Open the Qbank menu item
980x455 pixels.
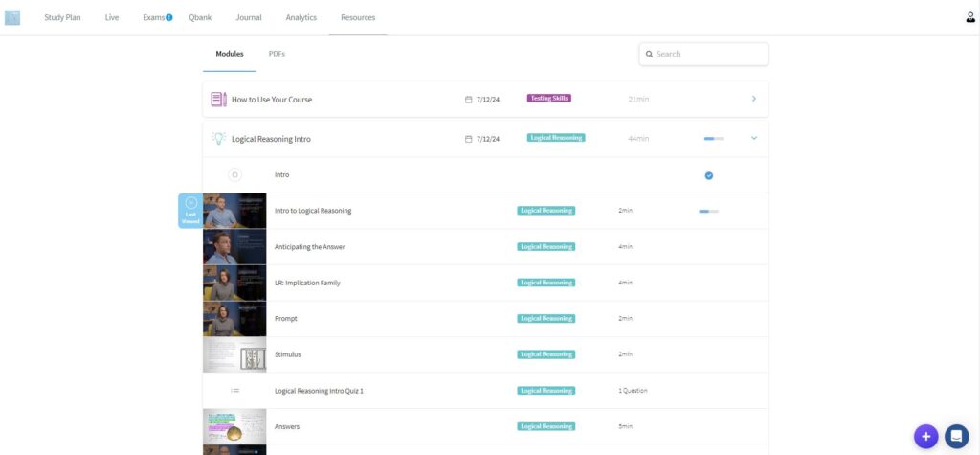tap(200, 17)
